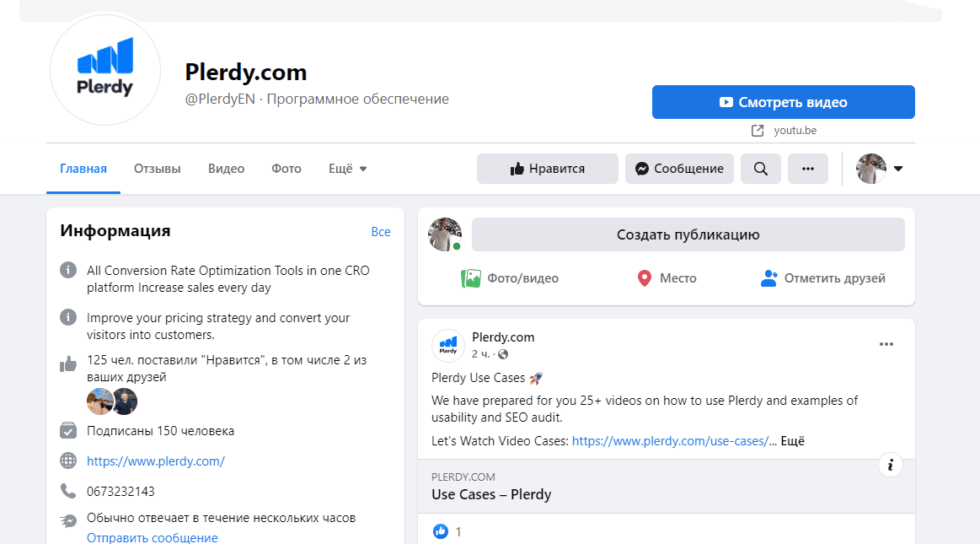The height and width of the screenshot is (544, 980).
Task: Open the page three-dots options button
Action: point(807,169)
